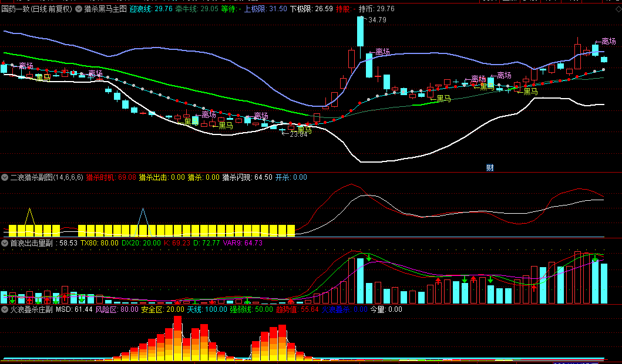Expand the 火浪叠杀庄副 indicator dropdown arrow
Screen dimensions: 622x364
coord(5,309)
